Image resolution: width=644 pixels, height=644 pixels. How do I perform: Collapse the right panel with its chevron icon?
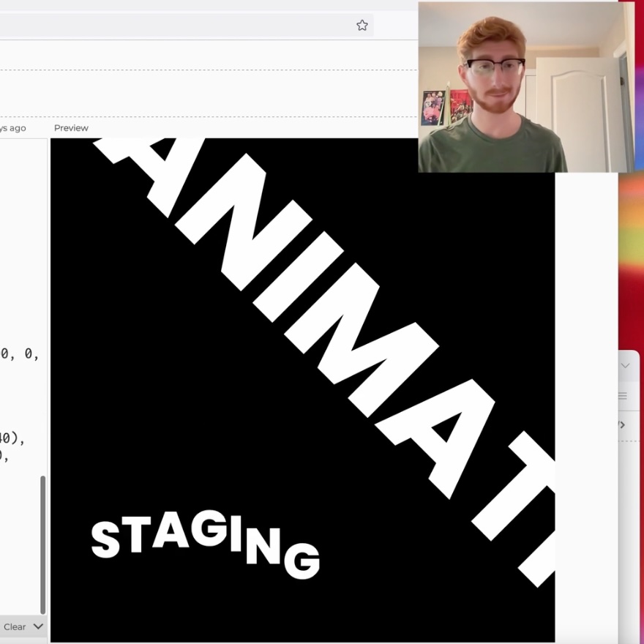625,365
